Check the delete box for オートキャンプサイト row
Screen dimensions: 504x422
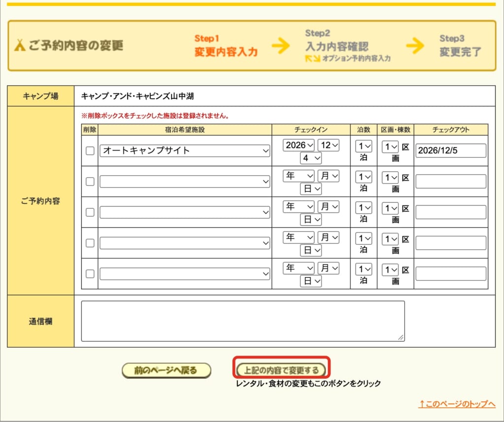click(x=90, y=151)
